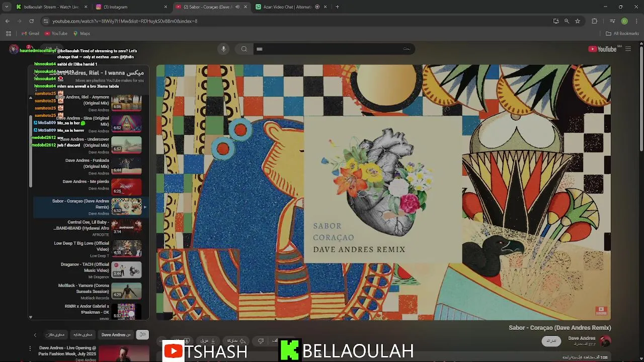Open the Dave Andres channel avatar

point(605,341)
